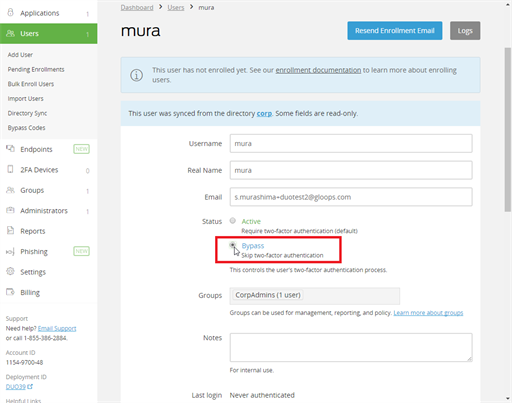This screenshot has height=403, width=512.
Task: Click the Applications lock icon in sidebar
Action: [10, 12]
